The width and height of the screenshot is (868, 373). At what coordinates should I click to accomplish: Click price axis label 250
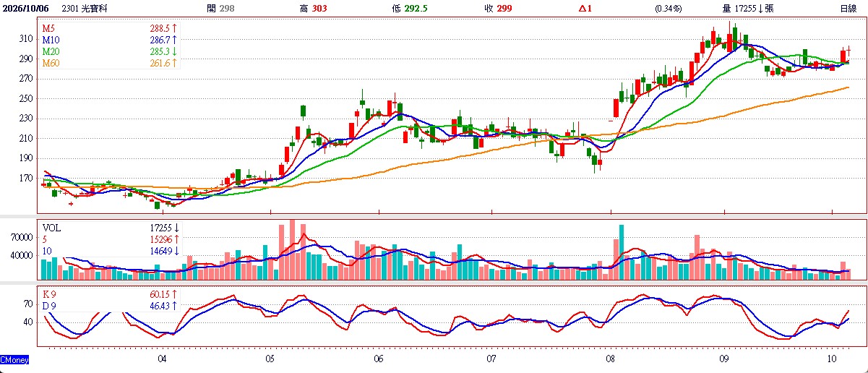pyautogui.click(x=26, y=98)
